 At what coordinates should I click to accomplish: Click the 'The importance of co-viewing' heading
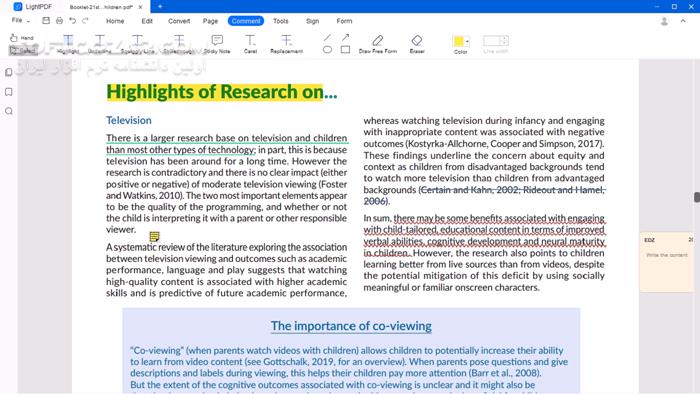pos(351,326)
